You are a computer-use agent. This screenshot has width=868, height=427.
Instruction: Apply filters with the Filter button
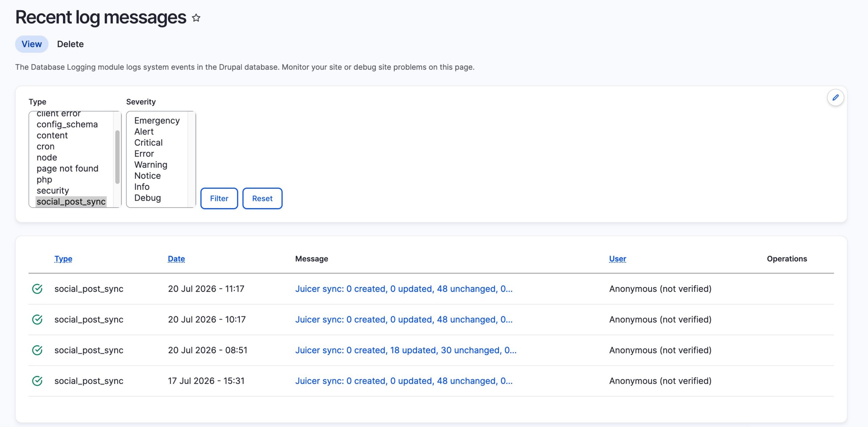tap(219, 198)
